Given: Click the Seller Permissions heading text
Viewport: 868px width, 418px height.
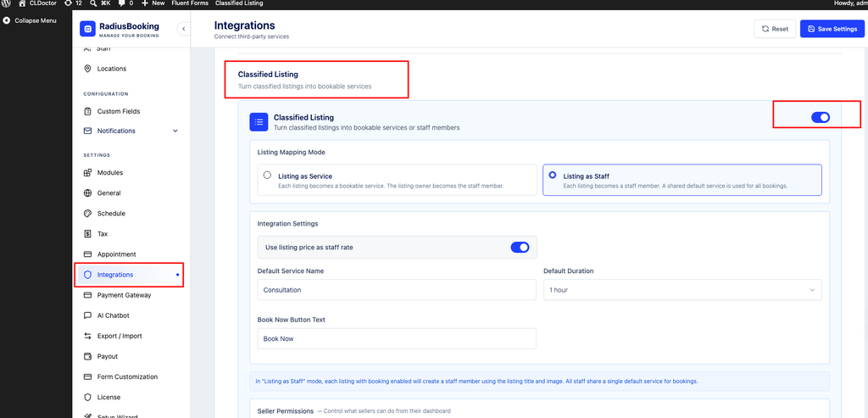Looking at the screenshot, I should tap(286, 411).
